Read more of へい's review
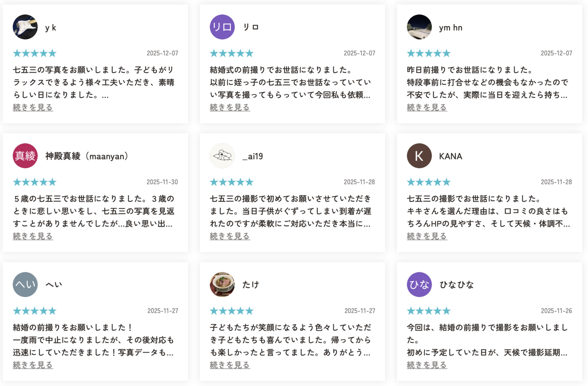Viewport: 588px width, 386px height. [33, 365]
